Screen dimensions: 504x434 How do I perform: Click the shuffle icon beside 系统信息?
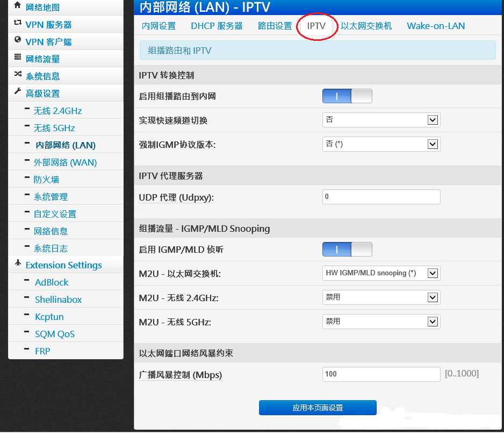[x=18, y=75]
